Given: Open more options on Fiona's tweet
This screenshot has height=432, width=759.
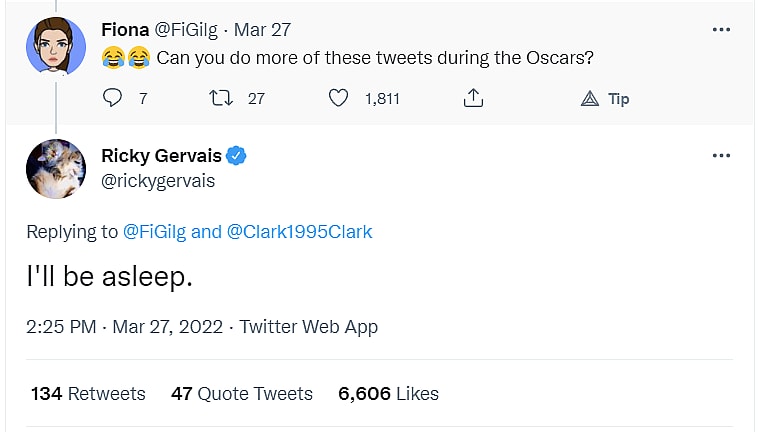Looking at the screenshot, I should [x=721, y=30].
